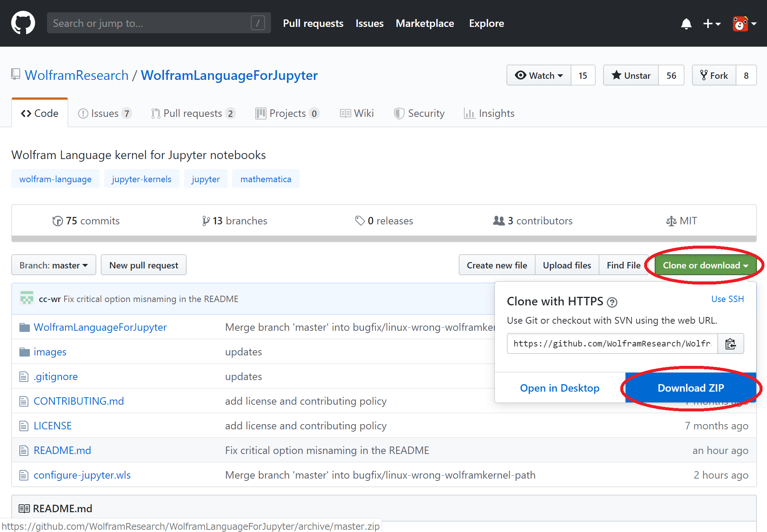Open the cc-wr author avatar
Image resolution: width=767 pixels, height=532 pixels.
[27, 299]
